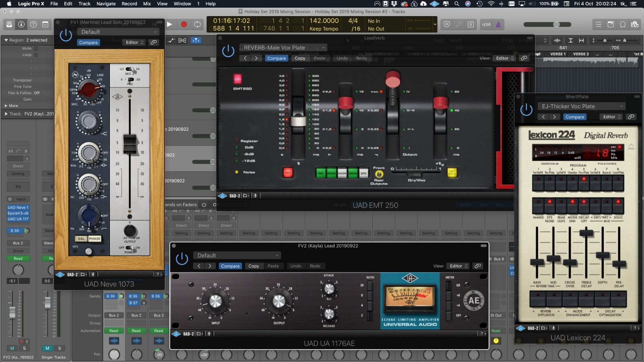644x362 pixels.
Task: Power off the UAD EMT 250 plugin
Action: 228,51
